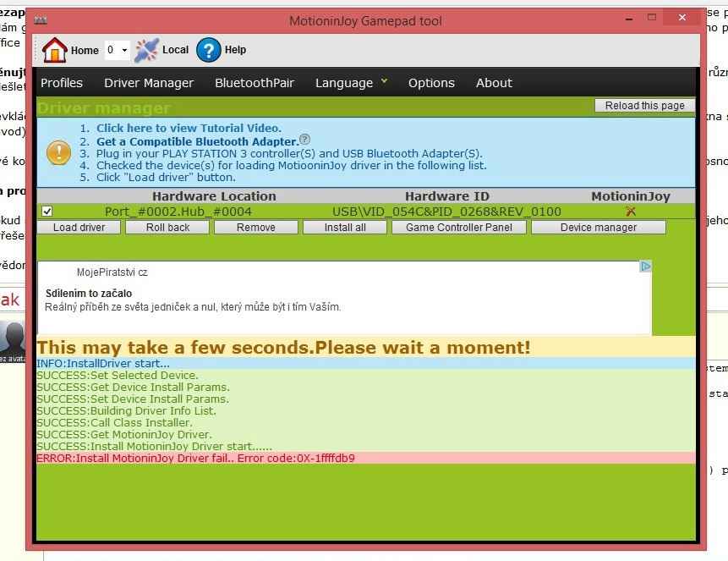Click the SUCCESS:Building Driver Info List line
Image resolution: width=728 pixels, height=561 pixels.
(366, 410)
